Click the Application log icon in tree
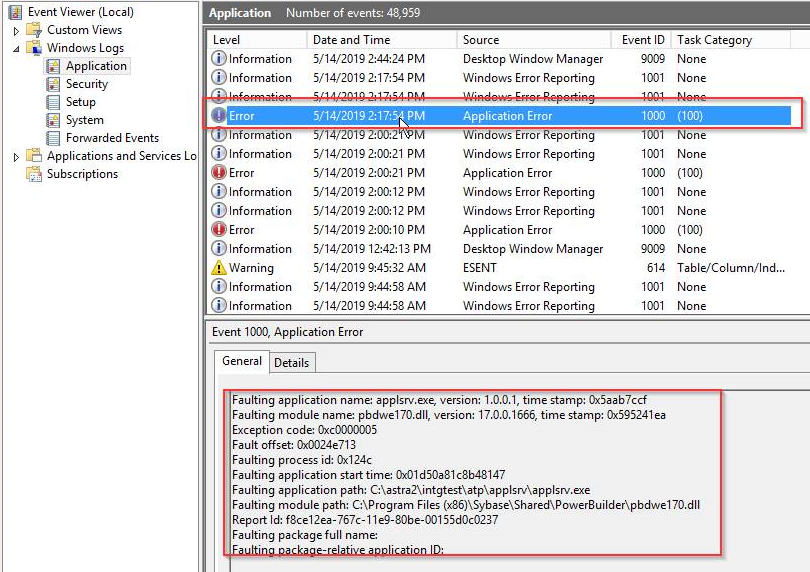Image resolution: width=810 pixels, height=572 pixels. coord(54,66)
